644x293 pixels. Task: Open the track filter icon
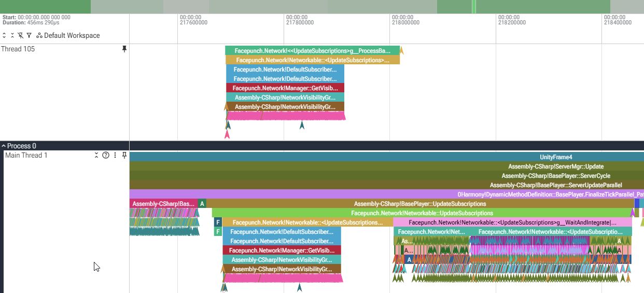point(29,35)
